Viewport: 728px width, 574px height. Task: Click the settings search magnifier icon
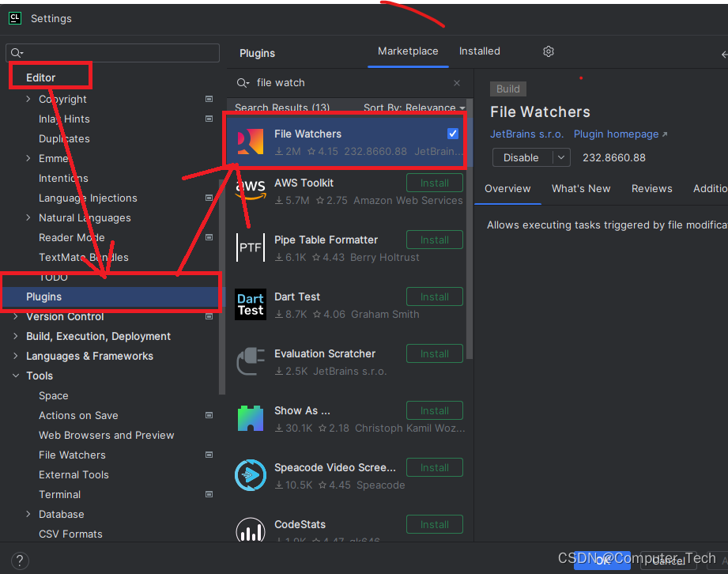coord(17,53)
